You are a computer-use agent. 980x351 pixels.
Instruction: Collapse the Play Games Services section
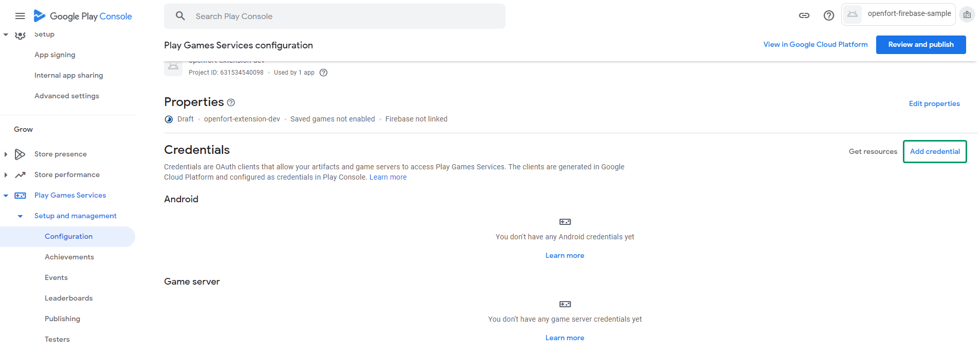(6, 196)
